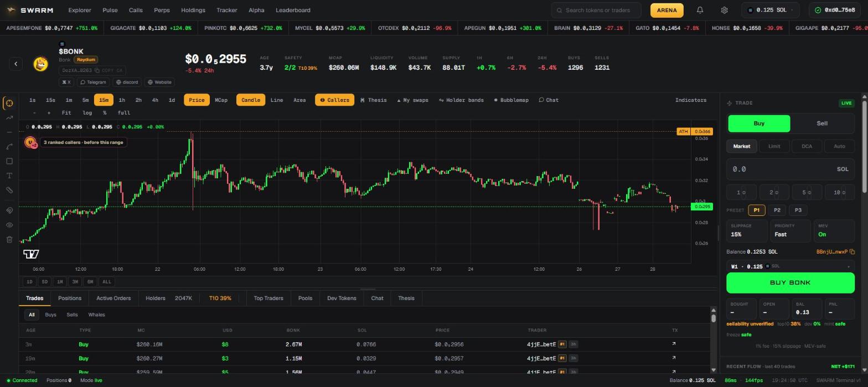Switch to the Dev Tokens tab
Viewport: 868px width, 387px height.
click(342, 298)
